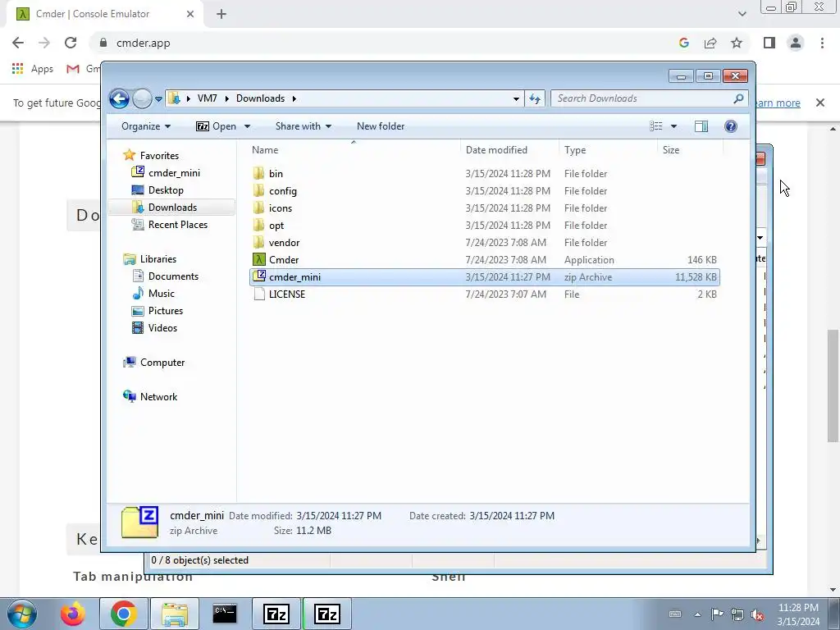Click the search magnifier icon
The height and width of the screenshot is (630, 840).
pos(739,98)
